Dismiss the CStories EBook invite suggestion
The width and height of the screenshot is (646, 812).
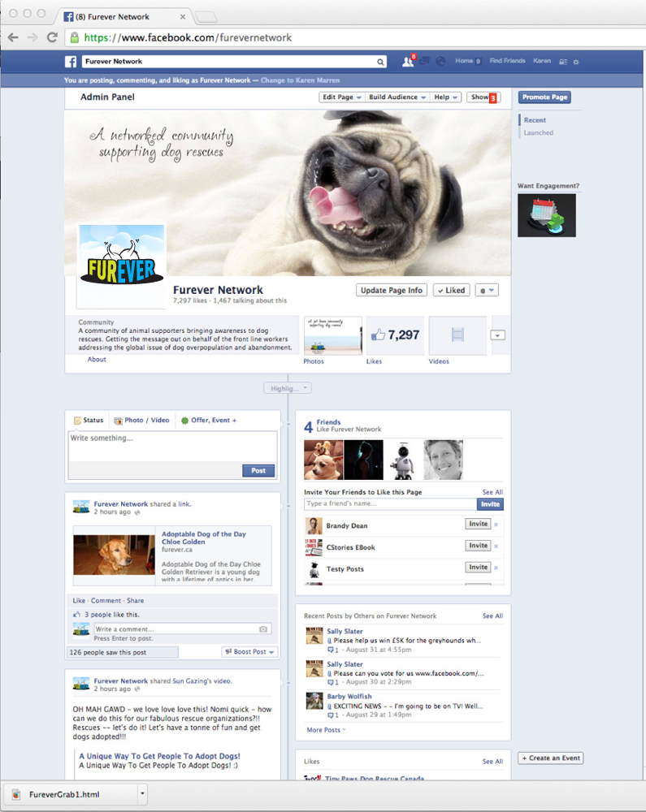tap(496, 546)
